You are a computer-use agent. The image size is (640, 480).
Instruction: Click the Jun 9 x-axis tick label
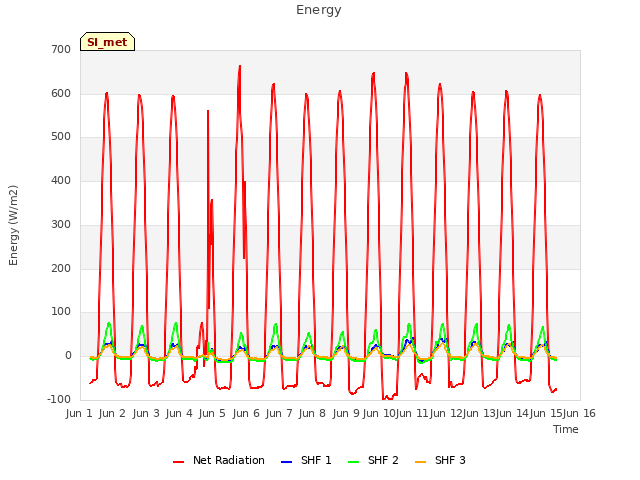point(346,413)
